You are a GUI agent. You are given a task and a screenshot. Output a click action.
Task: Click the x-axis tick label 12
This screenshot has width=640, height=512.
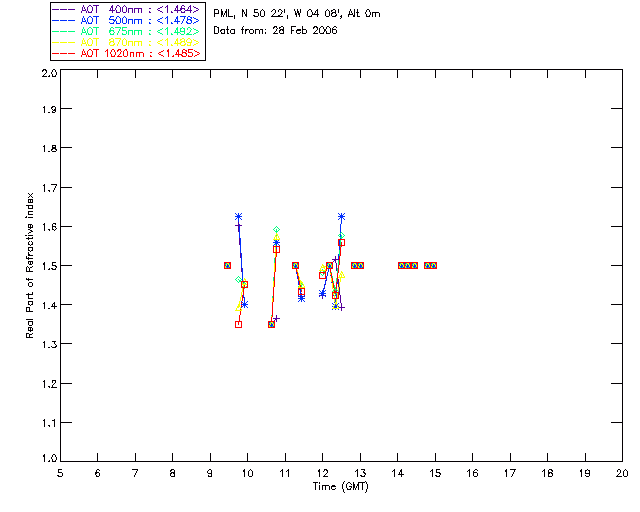pyautogui.click(x=322, y=473)
